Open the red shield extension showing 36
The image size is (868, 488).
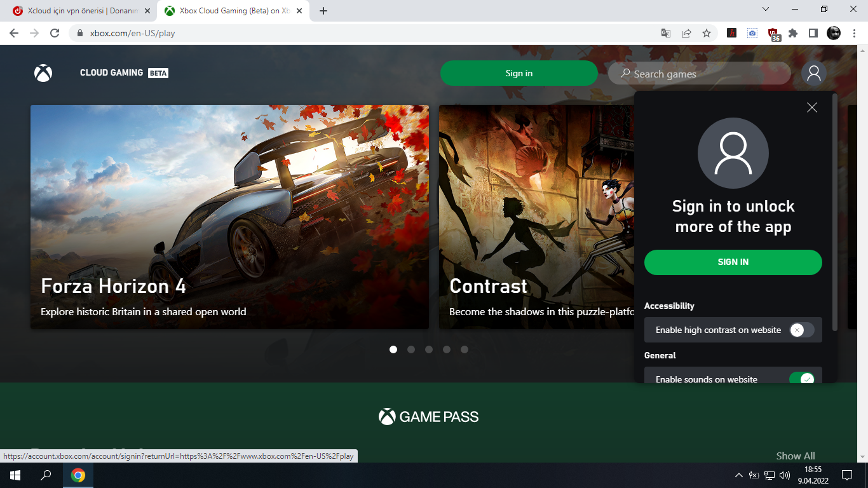(773, 34)
